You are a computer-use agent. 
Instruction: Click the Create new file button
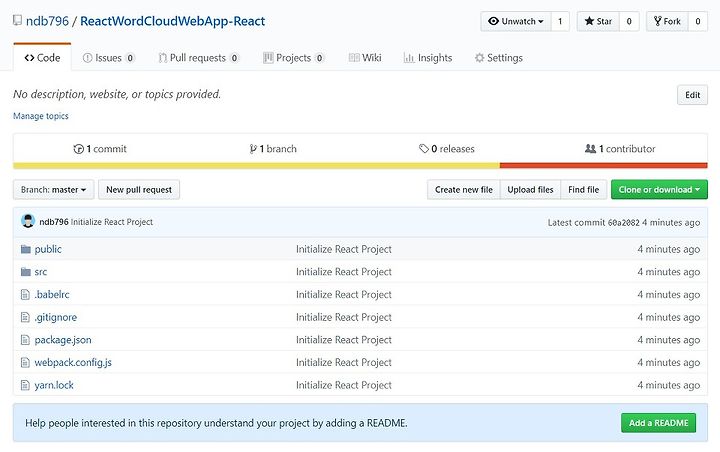tap(464, 190)
